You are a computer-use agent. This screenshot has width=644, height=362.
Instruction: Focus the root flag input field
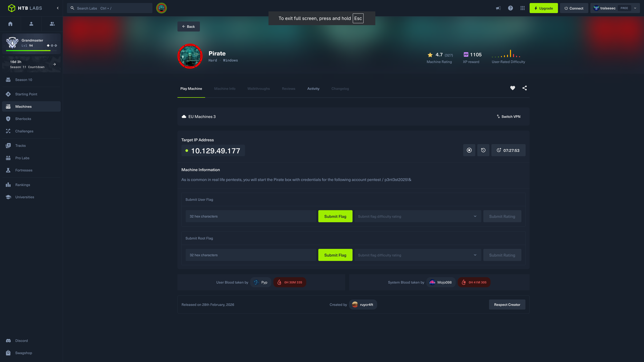pyautogui.click(x=251, y=255)
